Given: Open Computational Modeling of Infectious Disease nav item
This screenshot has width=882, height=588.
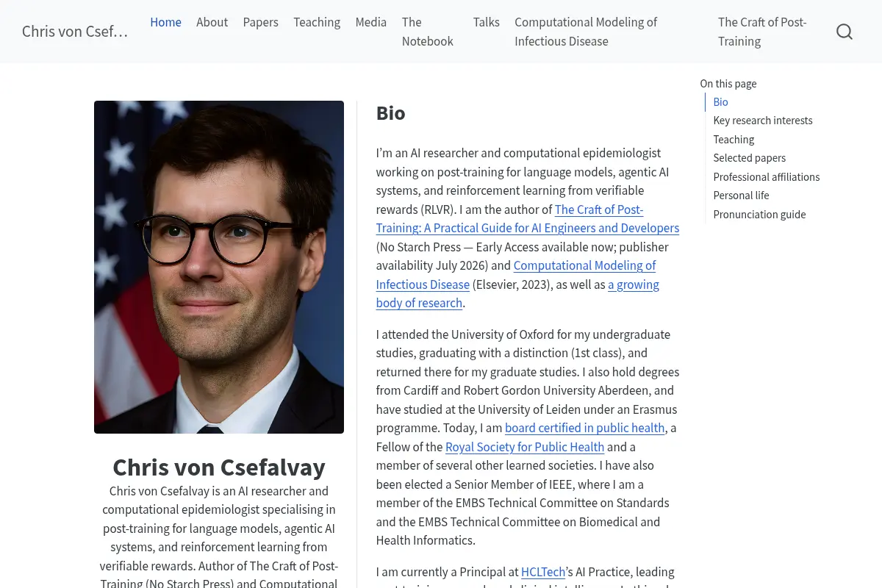Looking at the screenshot, I should [x=586, y=32].
